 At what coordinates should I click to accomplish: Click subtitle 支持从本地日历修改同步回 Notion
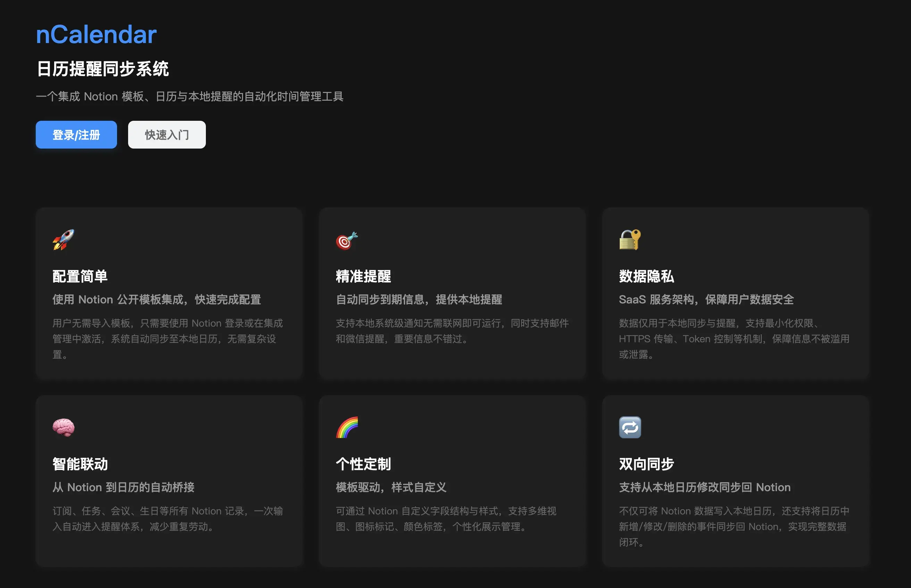pyautogui.click(x=704, y=487)
